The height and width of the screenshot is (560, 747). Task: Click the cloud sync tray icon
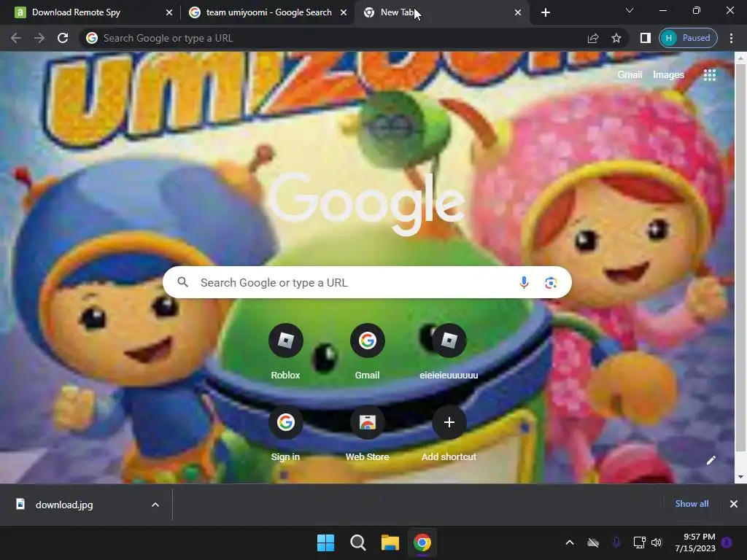click(x=592, y=542)
